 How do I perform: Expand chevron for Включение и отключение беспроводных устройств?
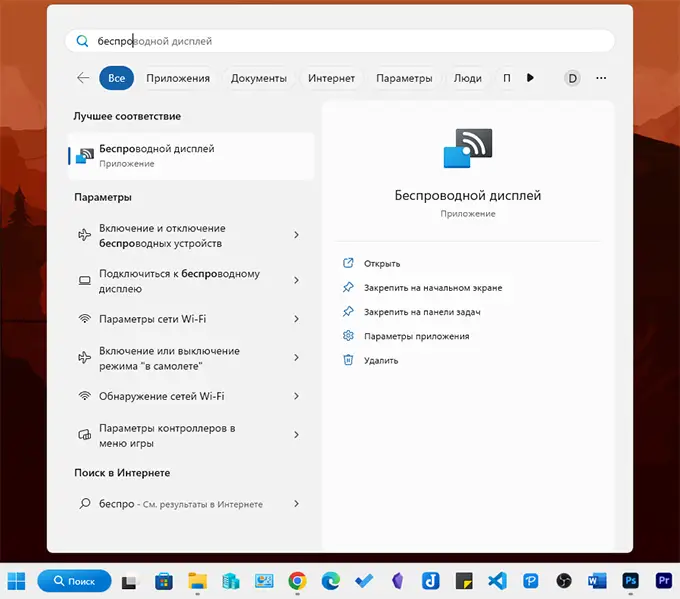[296, 235]
